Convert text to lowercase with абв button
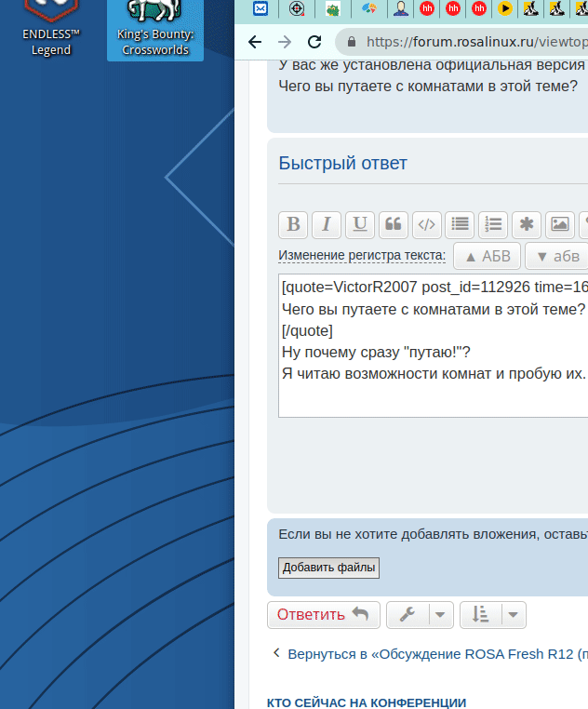This screenshot has height=709, width=588. (557, 257)
